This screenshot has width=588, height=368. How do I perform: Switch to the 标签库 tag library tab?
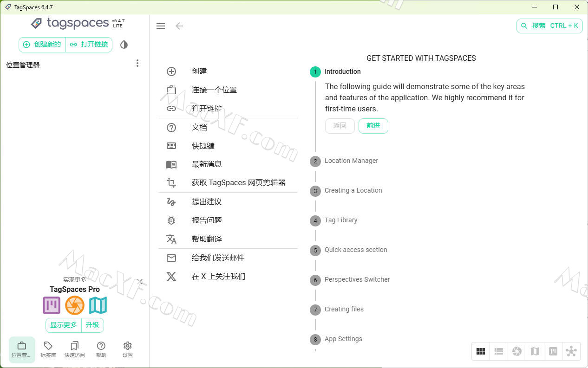(x=48, y=350)
